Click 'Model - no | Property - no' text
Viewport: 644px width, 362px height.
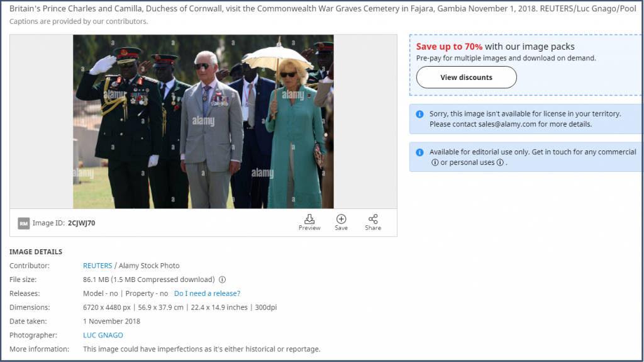point(125,293)
